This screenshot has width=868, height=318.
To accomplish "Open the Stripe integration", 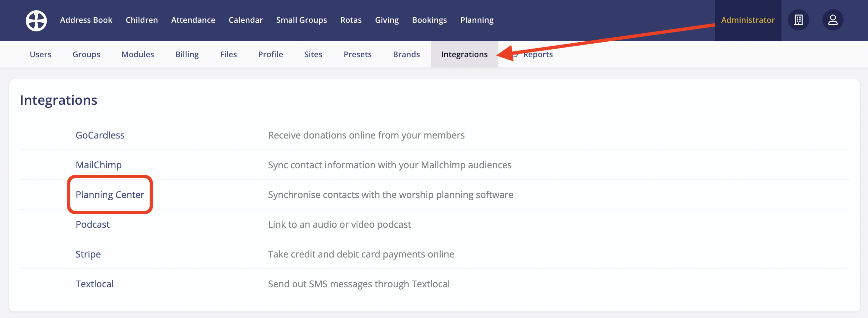I will pos(88,254).
